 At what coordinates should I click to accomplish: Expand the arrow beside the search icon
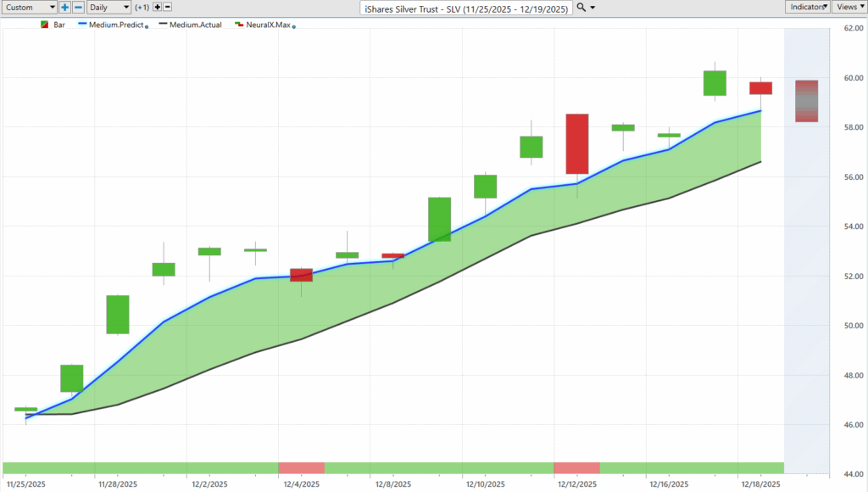point(593,8)
